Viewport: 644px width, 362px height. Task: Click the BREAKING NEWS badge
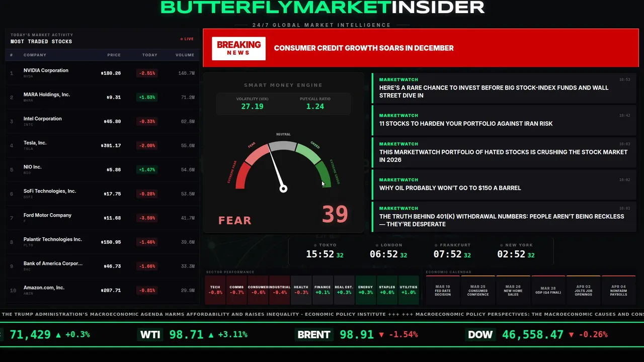click(x=238, y=48)
